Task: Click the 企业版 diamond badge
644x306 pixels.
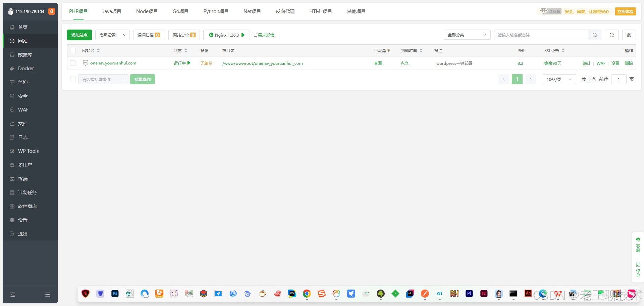Action: 550,11
